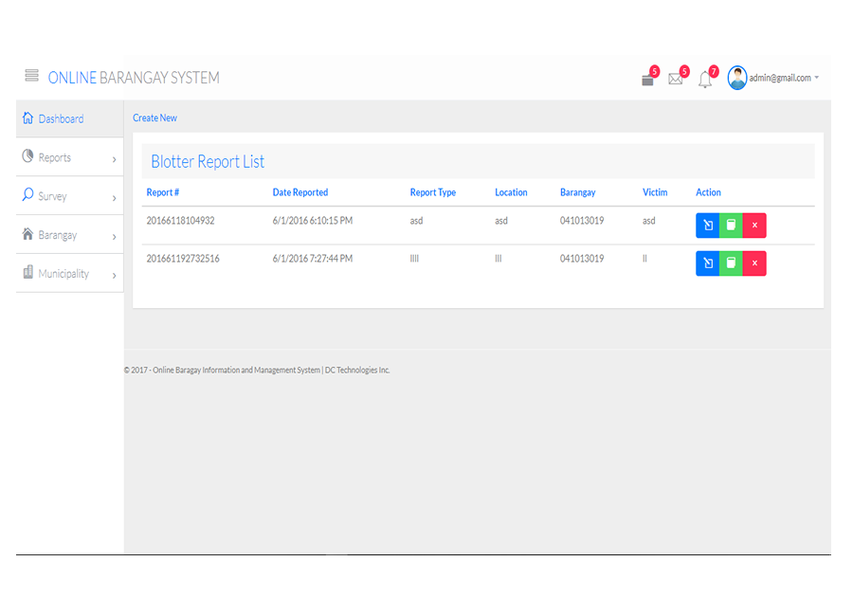Toggle the hamburger sidebar menu

pos(31,76)
